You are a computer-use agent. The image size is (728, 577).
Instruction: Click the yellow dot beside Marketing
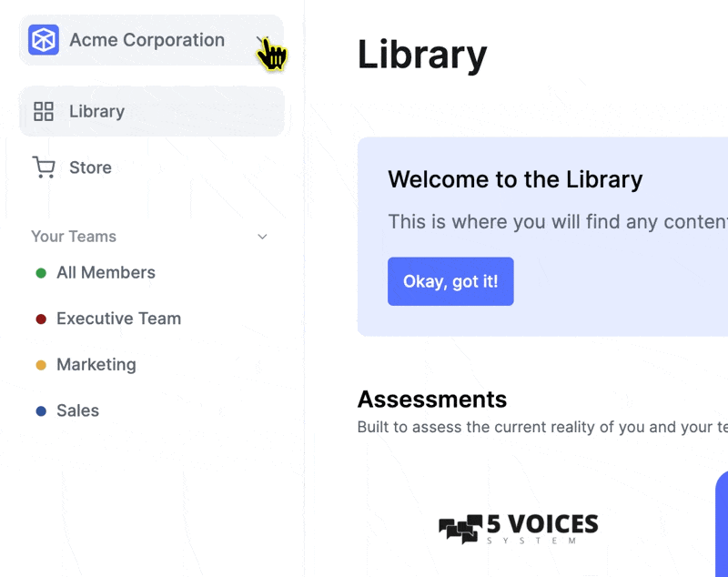pos(41,365)
